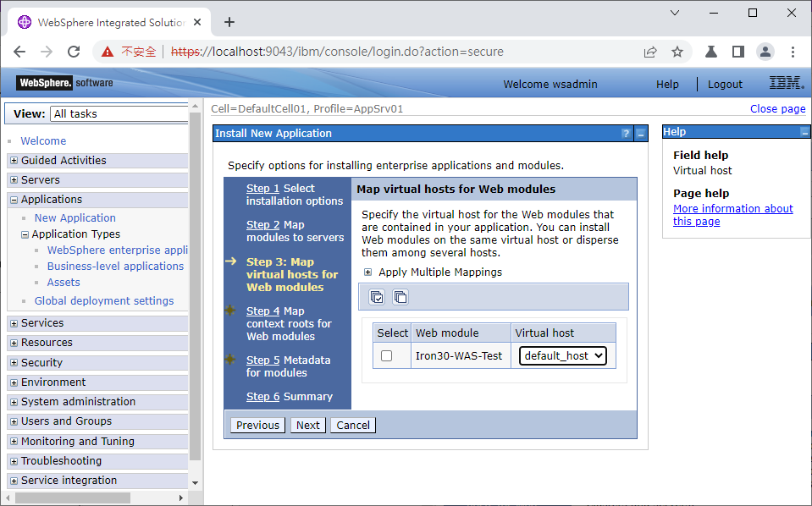Open the Welcome navigation link
812x506 pixels.
43,140
